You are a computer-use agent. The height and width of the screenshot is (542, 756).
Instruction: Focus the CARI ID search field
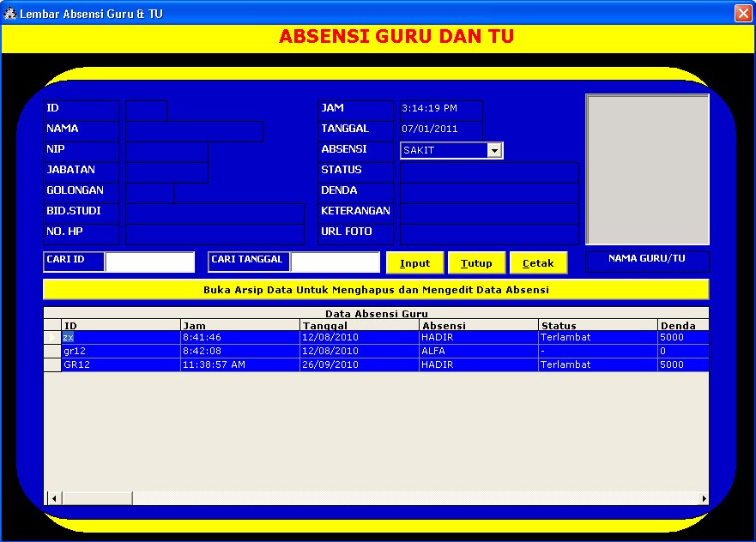pyautogui.click(x=150, y=262)
